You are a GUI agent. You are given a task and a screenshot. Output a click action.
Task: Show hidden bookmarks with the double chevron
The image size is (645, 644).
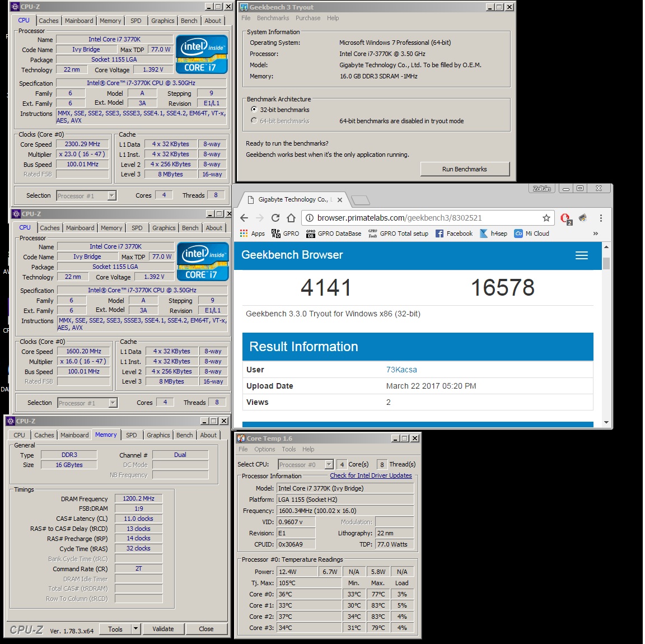pos(595,234)
